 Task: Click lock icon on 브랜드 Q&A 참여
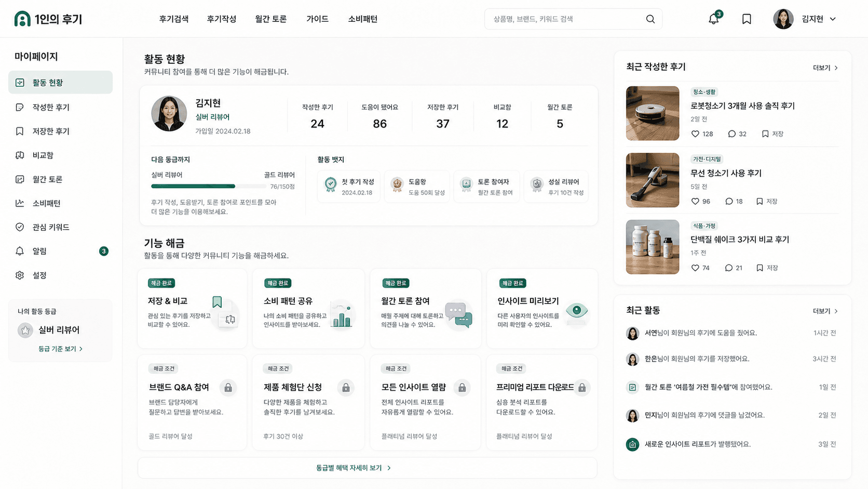(228, 388)
